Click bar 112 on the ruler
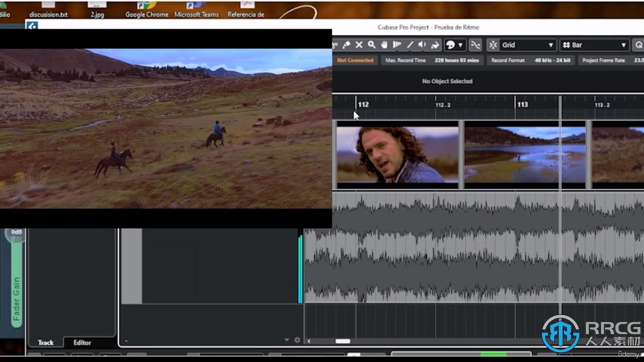This screenshot has height=362, width=644. pos(363,105)
